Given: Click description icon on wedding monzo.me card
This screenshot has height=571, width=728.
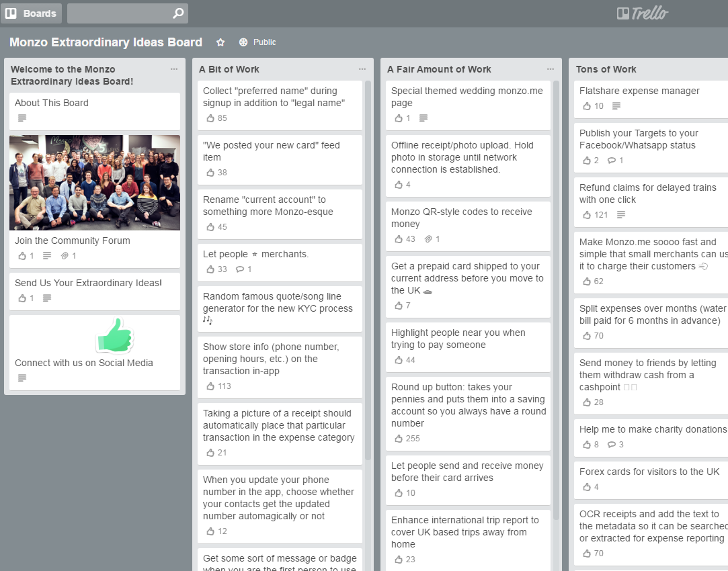Looking at the screenshot, I should (423, 118).
